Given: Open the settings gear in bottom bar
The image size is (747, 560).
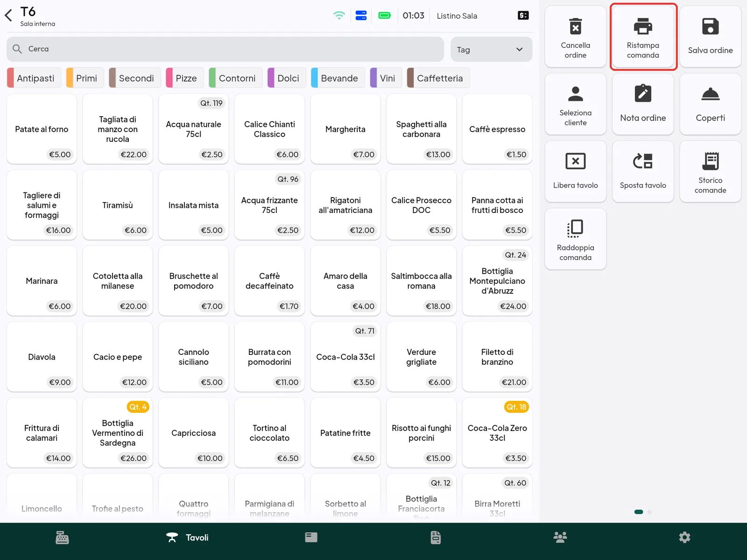Looking at the screenshot, I should click(x=684, y=538).
